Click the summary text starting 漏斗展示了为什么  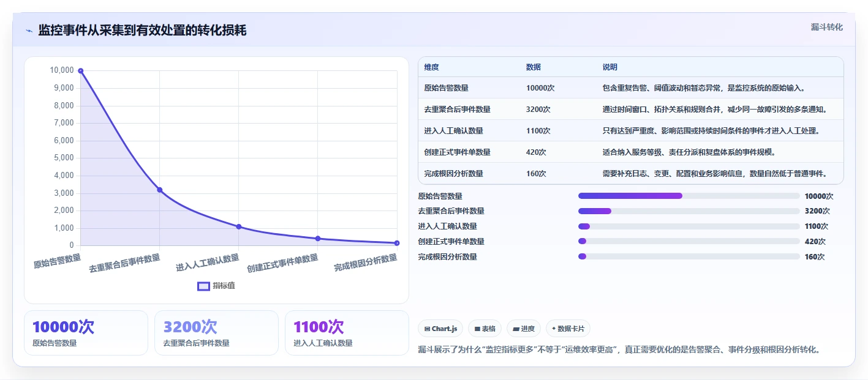pyautogui.click(x=619, y=350)
